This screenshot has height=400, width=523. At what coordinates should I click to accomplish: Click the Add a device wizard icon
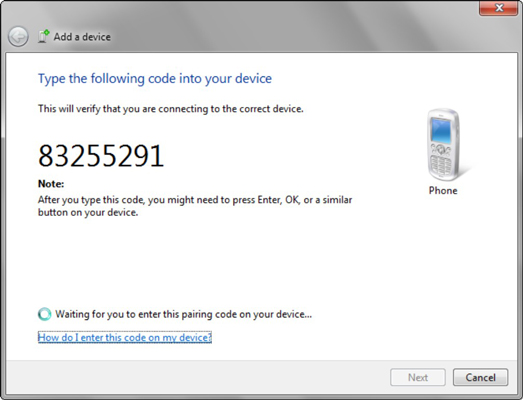click(44, 36)
